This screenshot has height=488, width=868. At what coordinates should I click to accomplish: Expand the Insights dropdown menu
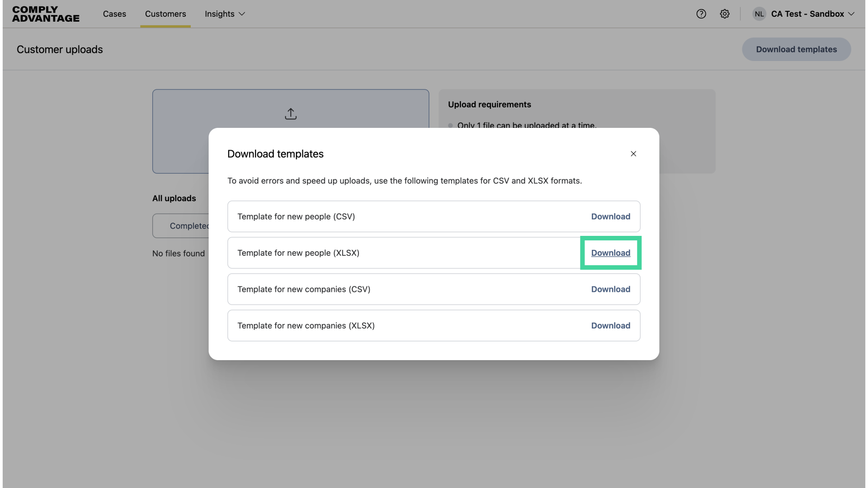(224, 14)
